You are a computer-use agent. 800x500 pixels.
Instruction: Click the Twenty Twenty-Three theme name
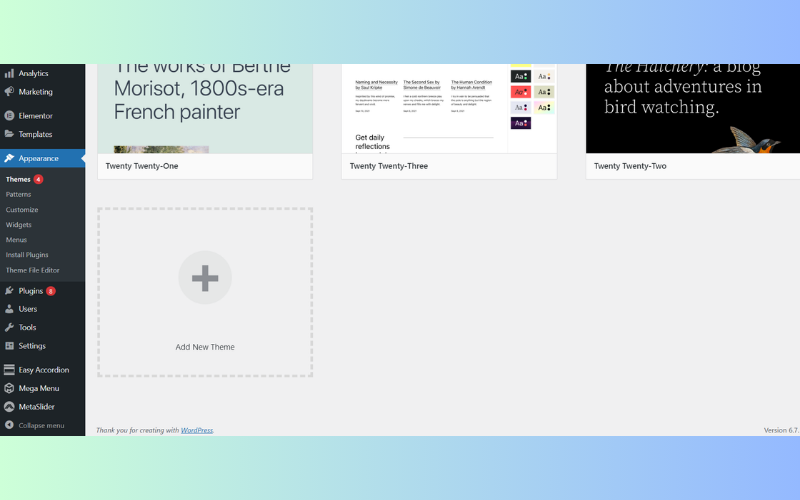pyautogui.click(x=389, y=166)
